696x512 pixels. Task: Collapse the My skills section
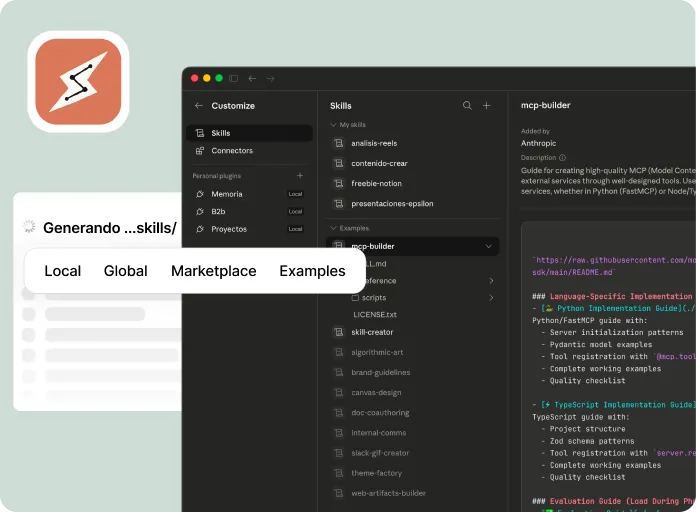[x=333, y=125]
